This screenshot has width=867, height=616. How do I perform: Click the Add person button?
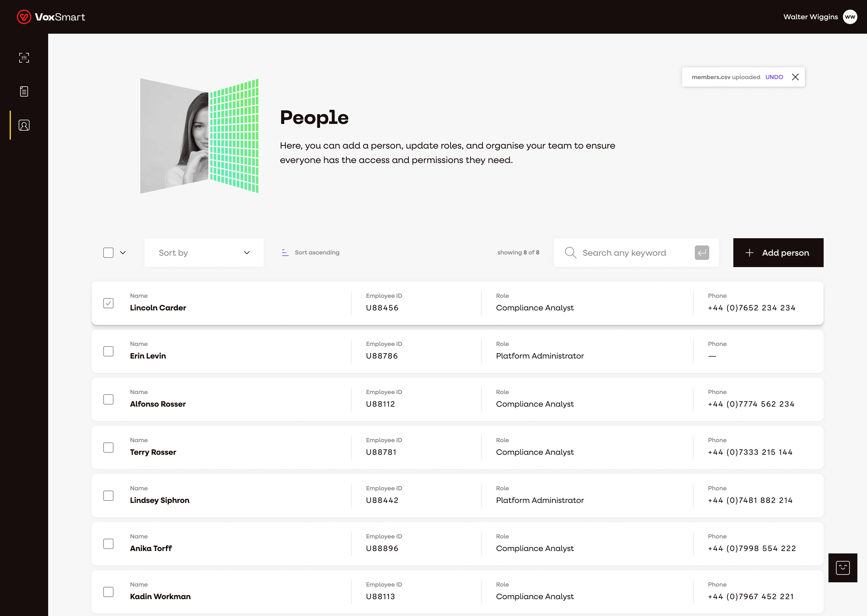[x=778, y=253]
